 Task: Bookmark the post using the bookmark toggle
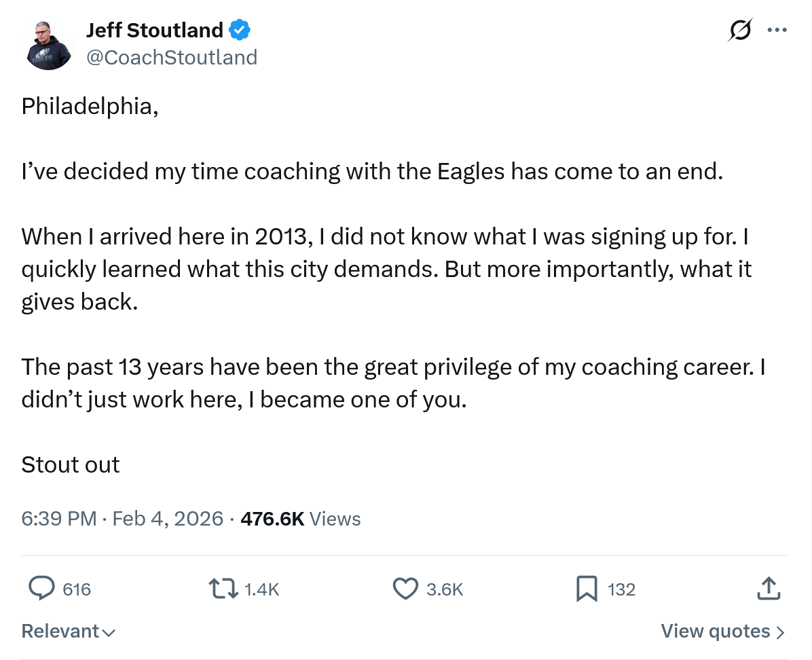point(585,589)
